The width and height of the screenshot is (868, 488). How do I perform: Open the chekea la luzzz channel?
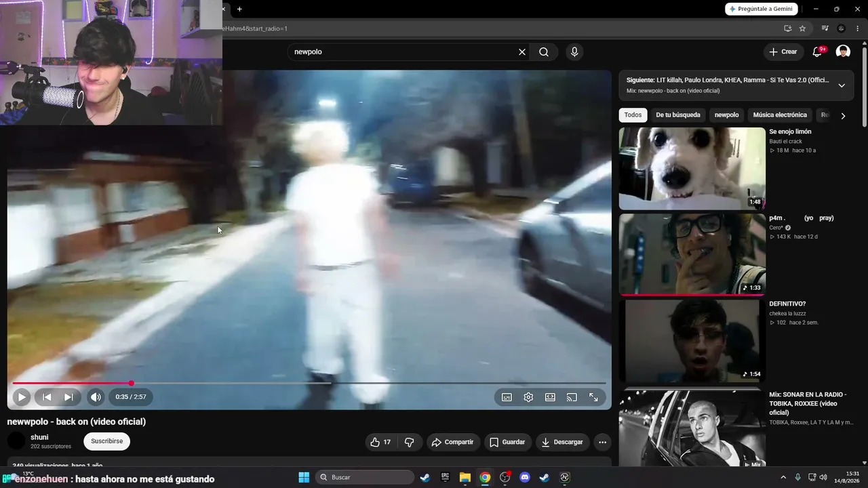point(787,313)
